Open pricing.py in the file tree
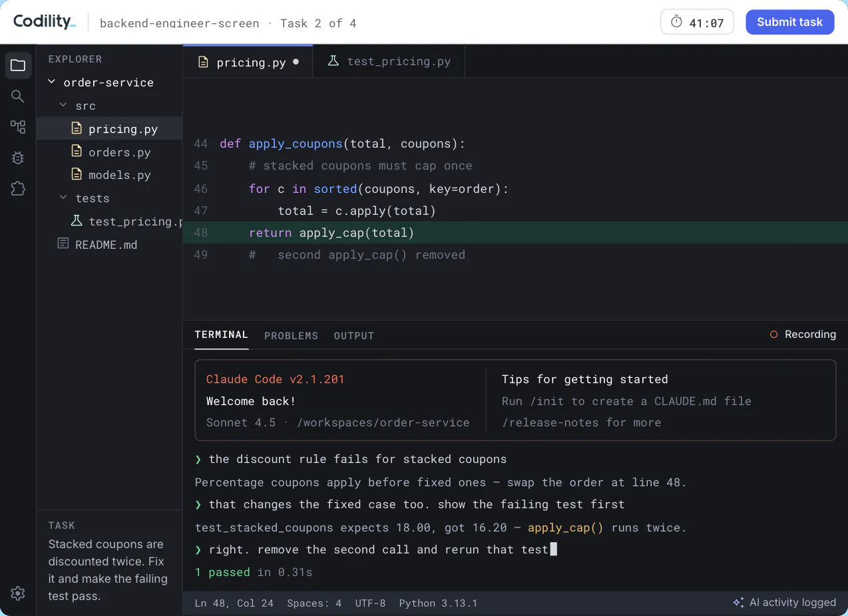 point(109,129)
